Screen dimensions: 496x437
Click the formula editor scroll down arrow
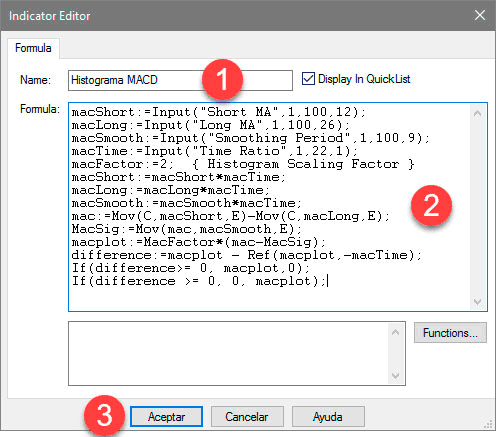477,302
